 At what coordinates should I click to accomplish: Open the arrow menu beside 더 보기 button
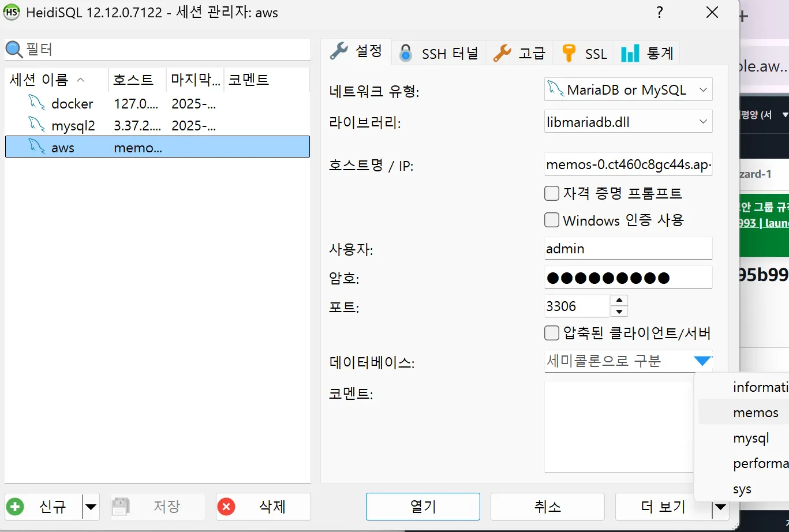pyautogui.click(x=720, y=507)
